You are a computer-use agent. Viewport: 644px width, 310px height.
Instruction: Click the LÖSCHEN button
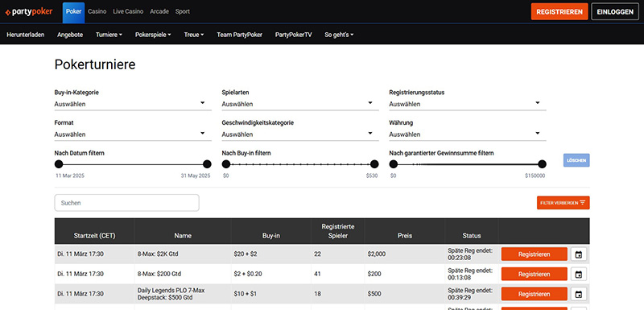tap(576, 160)
